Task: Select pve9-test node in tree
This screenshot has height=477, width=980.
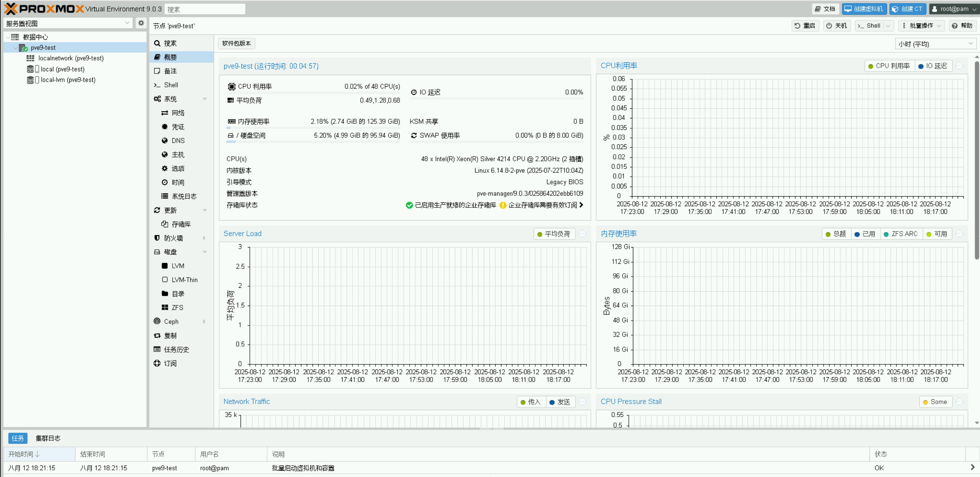Action: coord(43,48)
